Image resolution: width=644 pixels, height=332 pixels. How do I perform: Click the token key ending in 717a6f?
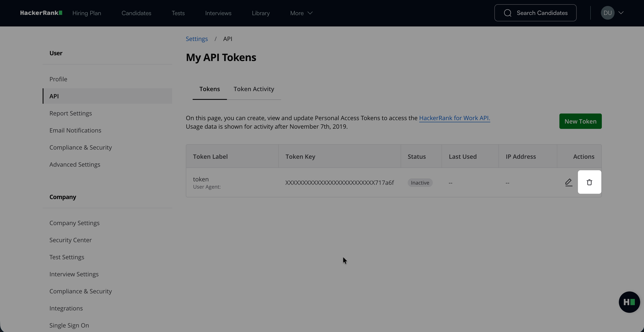pyautogui.click(x=339, y=183)
